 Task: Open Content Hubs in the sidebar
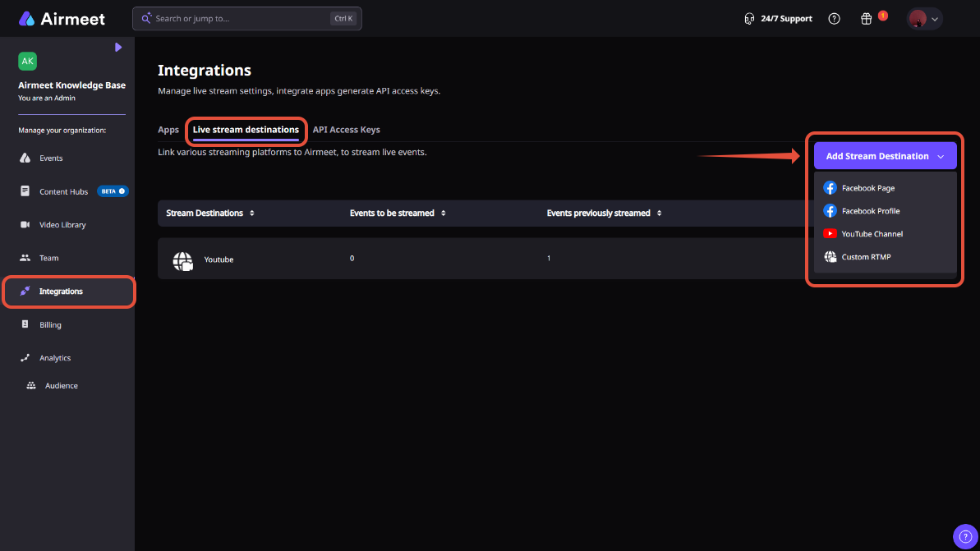click(63, 191)
